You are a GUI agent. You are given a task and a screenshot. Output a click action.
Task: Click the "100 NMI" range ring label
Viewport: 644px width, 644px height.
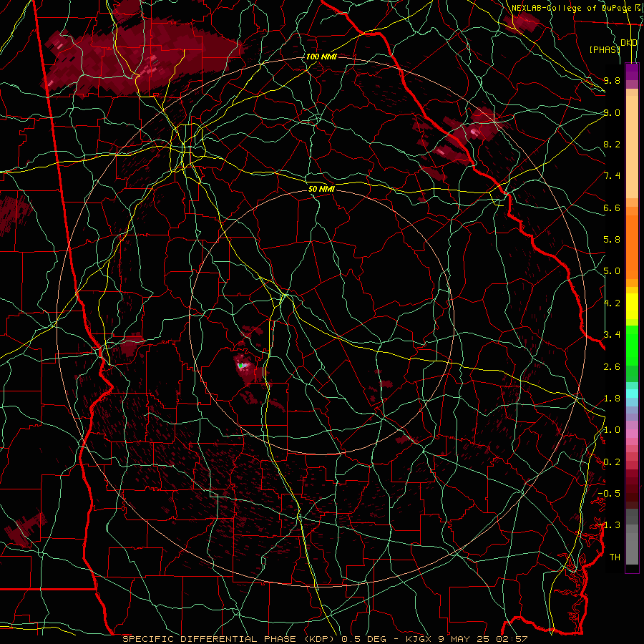(x=321, y=57)
